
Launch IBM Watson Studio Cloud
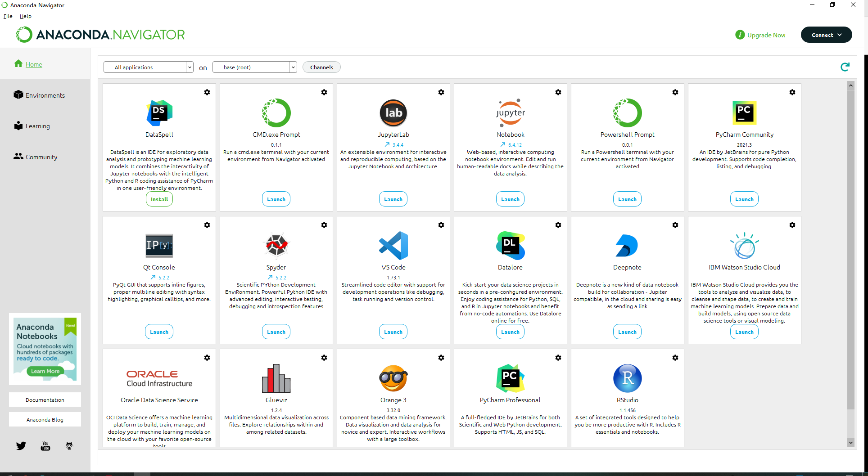745,332
